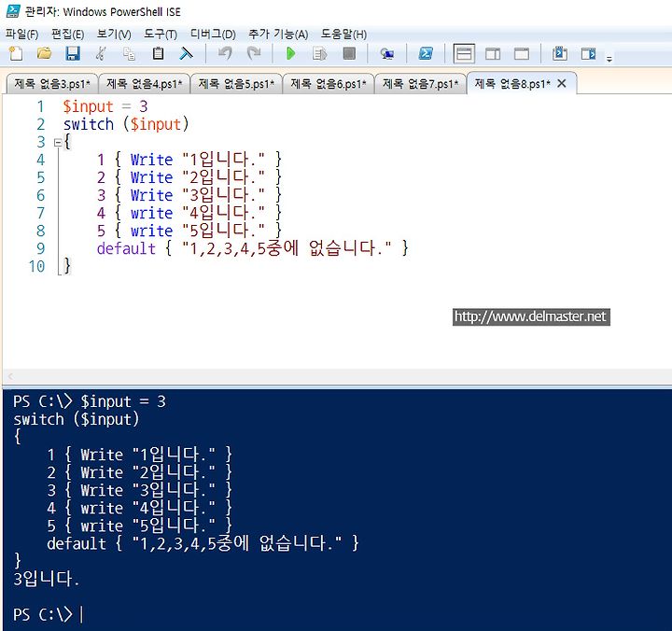
Task: Open the 도움말(H) menu
Action: click(343, 35)
